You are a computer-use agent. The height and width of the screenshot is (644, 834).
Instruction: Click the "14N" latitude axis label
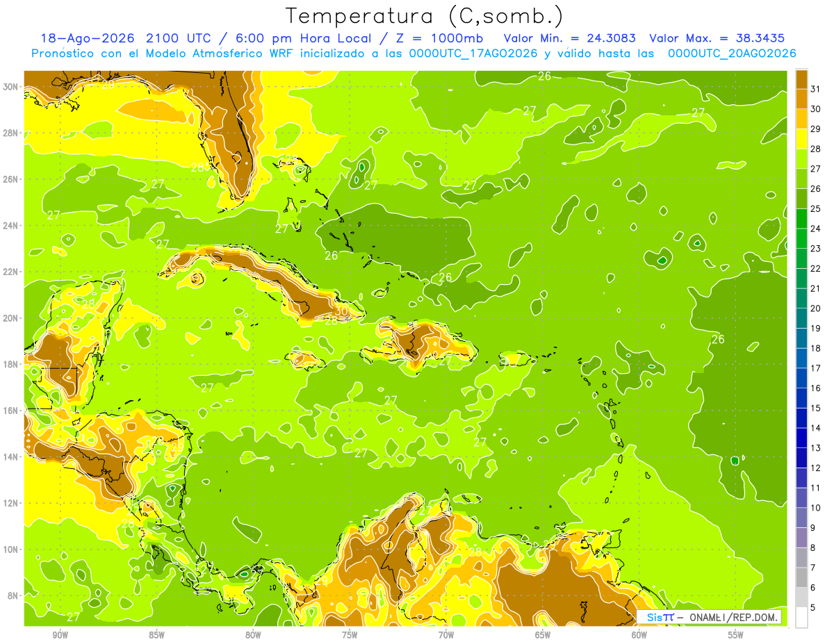click(x=12, y=456)
